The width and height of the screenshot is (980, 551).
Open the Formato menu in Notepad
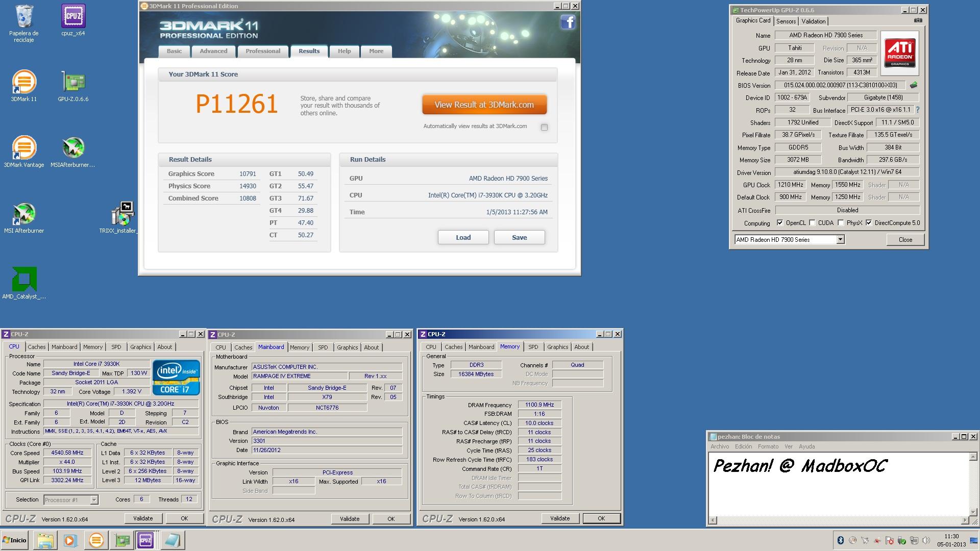pos(768,446)
